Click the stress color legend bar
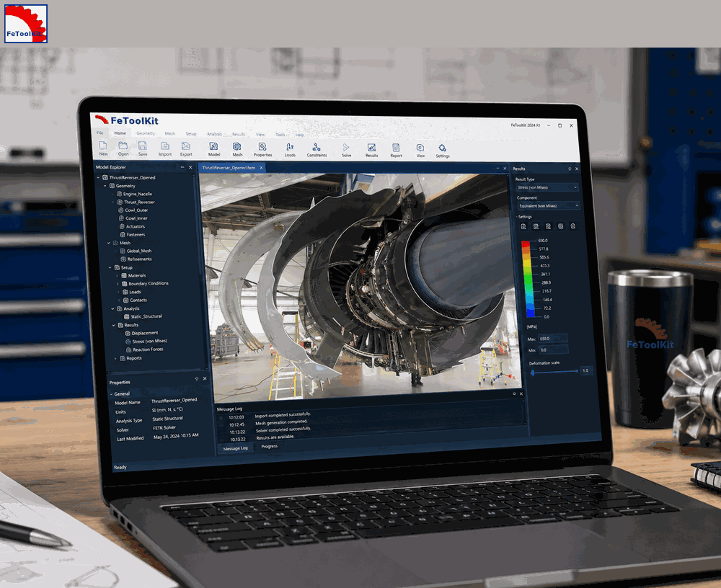This screenshot has height=588, width=721. click(528, 279)
